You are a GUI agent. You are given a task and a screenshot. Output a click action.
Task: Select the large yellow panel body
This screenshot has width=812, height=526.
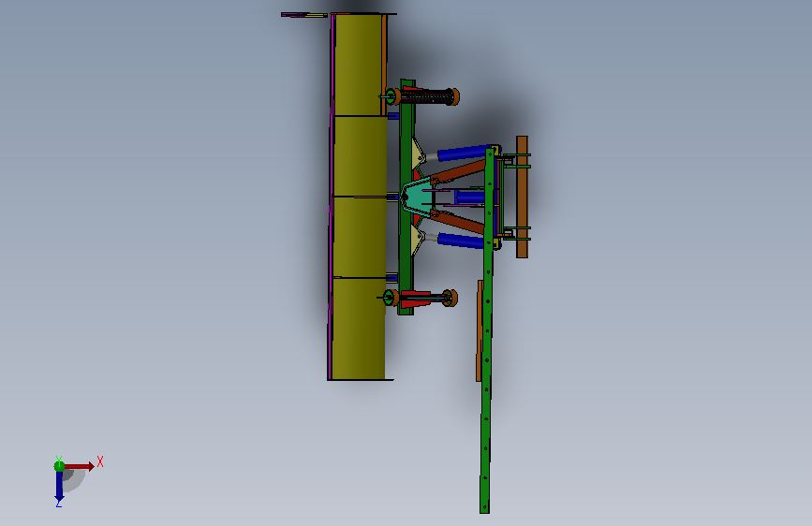(359, 197)
